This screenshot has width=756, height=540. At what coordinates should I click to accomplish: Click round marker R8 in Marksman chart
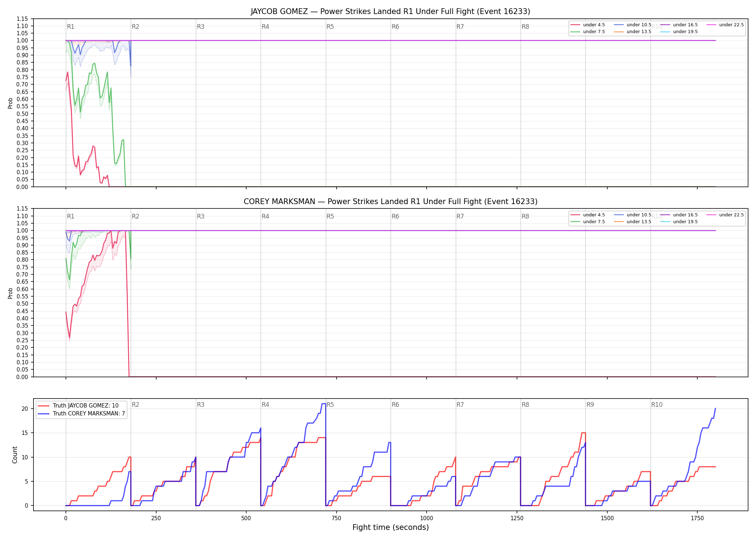coord(525,216)
